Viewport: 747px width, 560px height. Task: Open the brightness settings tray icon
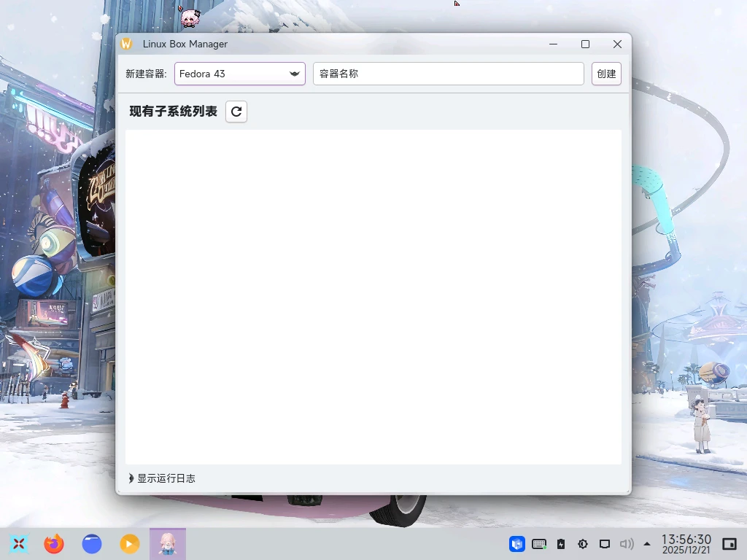tap(583, 544)
